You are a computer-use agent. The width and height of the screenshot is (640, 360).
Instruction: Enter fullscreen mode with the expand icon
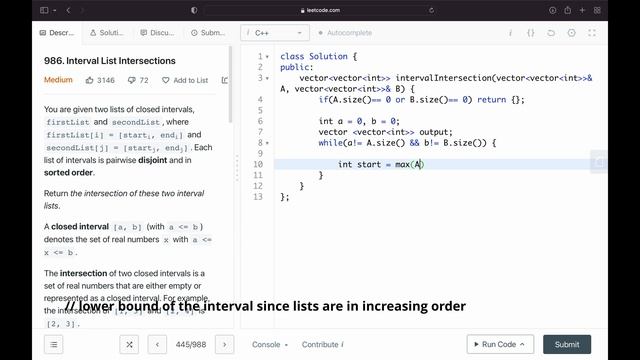[x=592, y=33]
